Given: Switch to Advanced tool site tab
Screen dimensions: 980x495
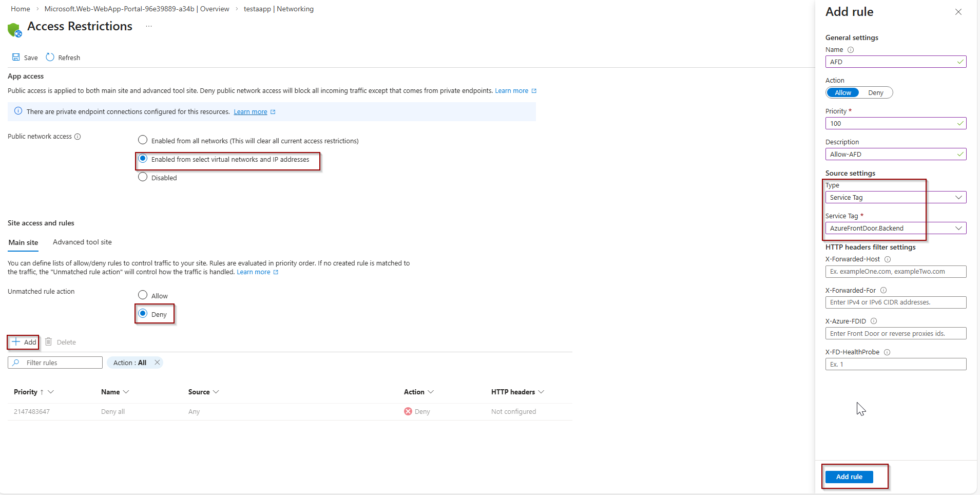Looking at the screenshot, I should 82,242.
